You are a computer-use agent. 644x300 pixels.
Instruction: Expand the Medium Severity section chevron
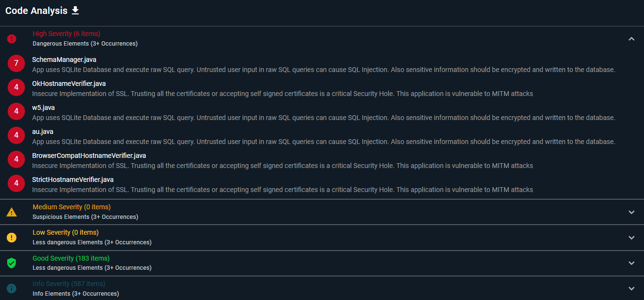632,212
